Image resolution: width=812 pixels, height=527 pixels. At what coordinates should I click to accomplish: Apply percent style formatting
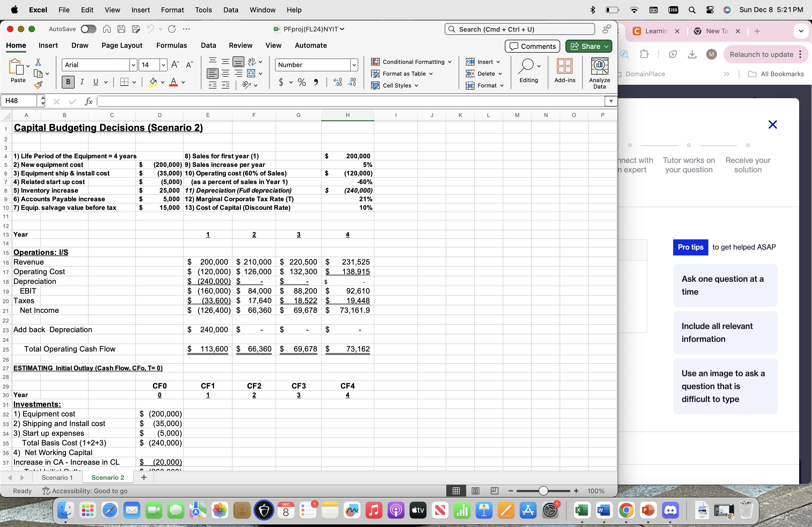302,82
